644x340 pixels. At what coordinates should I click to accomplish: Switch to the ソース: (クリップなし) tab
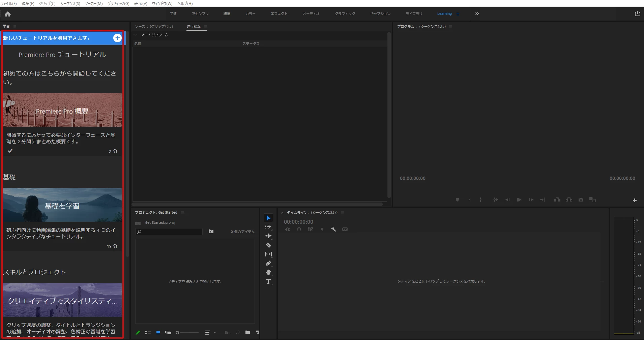click(x=154, y=26)
